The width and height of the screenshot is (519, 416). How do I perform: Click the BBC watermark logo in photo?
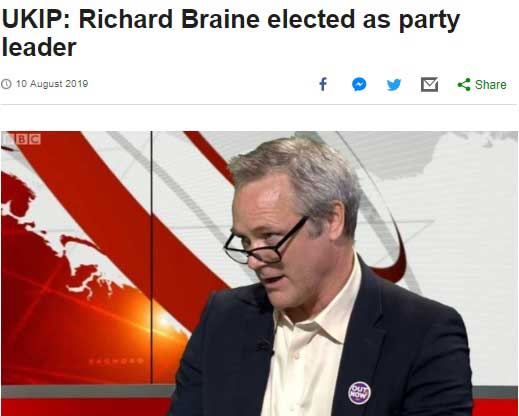tap(22, 138)
